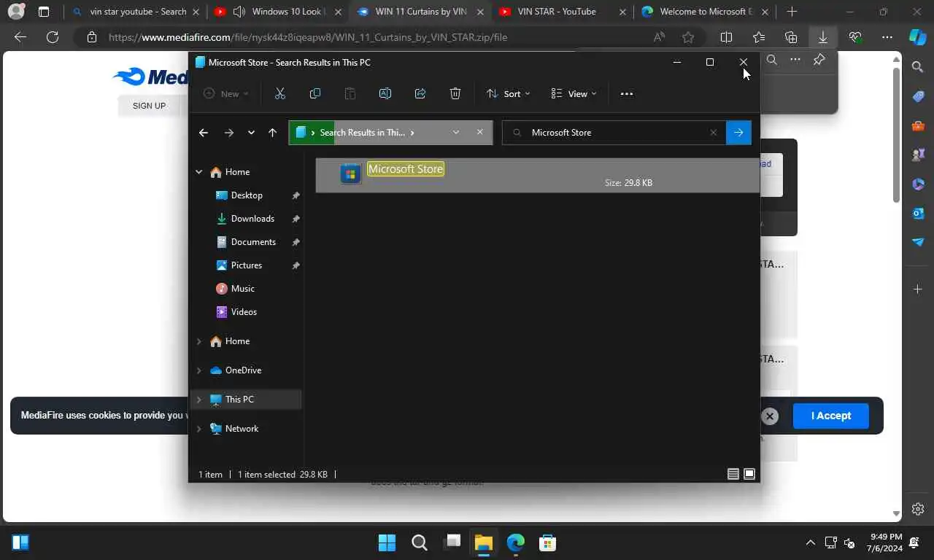Click the Microsoft Store search field
This screenshot has width=934, height=560.
(x=613, y=132)
